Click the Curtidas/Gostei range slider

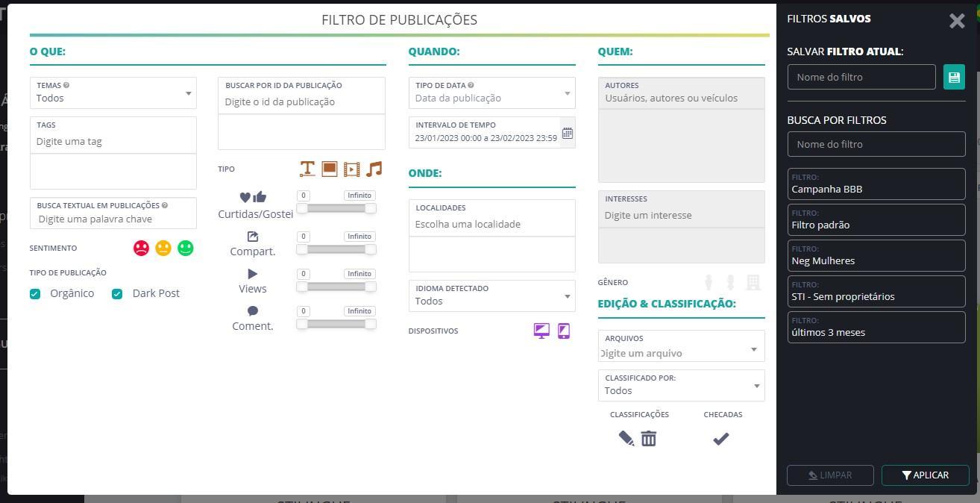tap(336, 208)
